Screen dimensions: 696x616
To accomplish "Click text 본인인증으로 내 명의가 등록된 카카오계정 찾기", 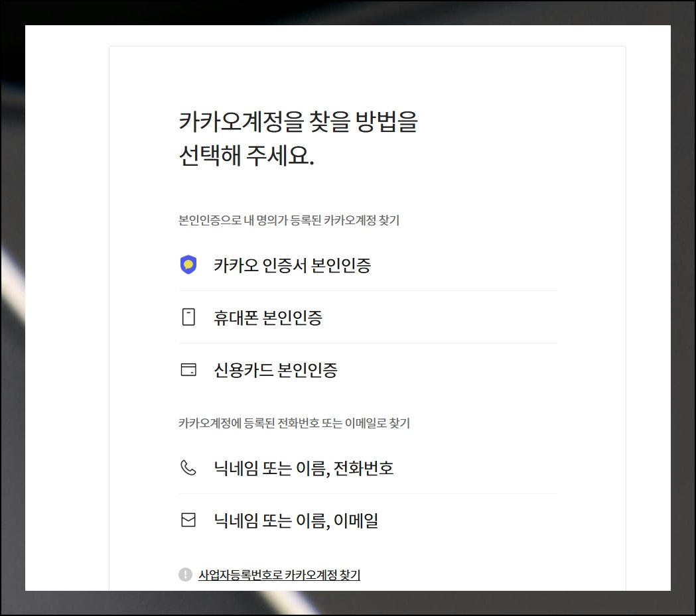I will pyautogui.click(x=289, y=220).
